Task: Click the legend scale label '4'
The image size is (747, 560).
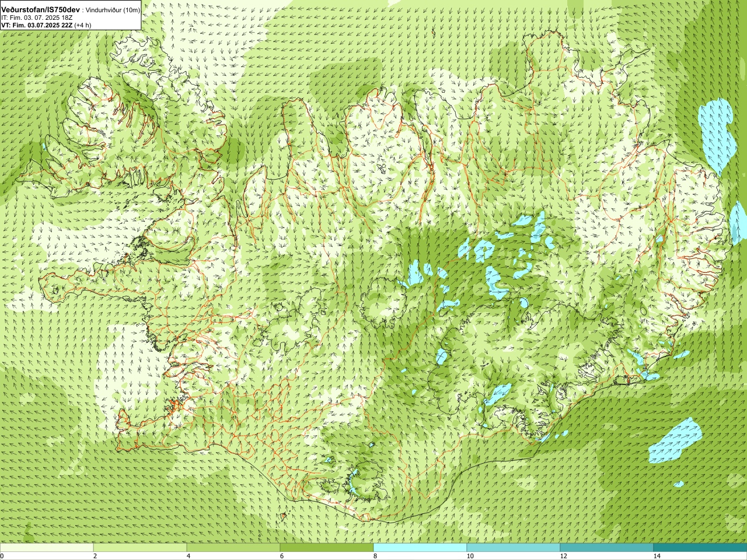Action: 189,556
